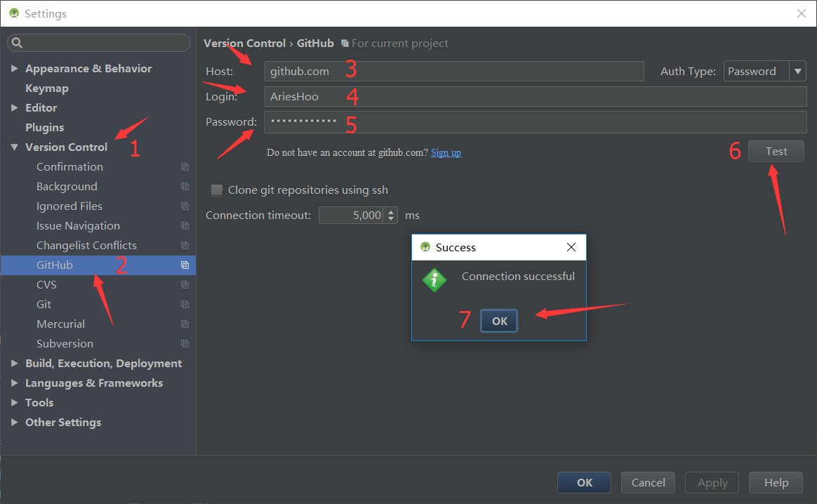
Task: Click the per-project icon beside Issue Navigation
Action: click(185, 226)
